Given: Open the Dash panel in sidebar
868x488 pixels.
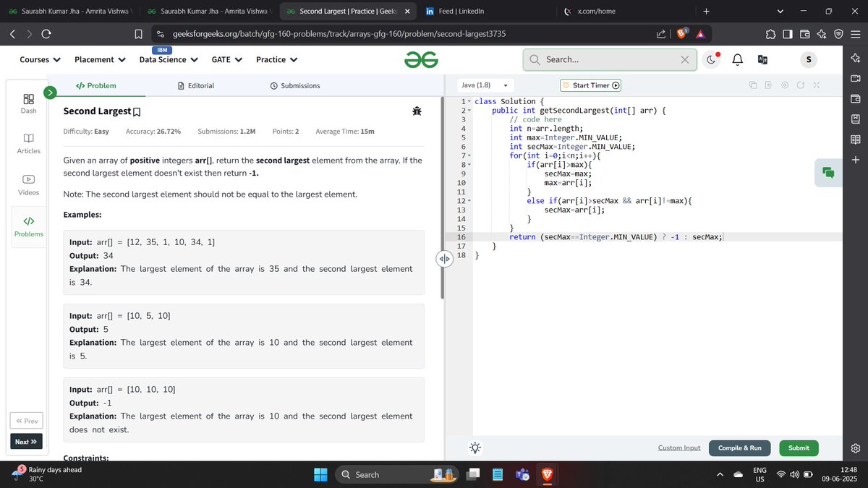Looking at the screenshot, I should (x=28, y=103).
